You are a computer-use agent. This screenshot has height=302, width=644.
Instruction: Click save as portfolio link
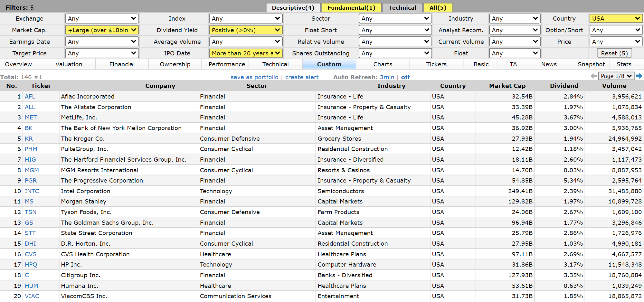point(254,77)
